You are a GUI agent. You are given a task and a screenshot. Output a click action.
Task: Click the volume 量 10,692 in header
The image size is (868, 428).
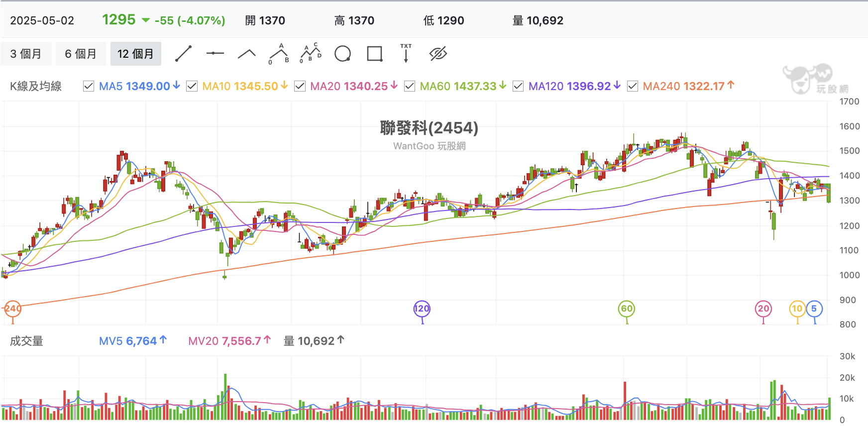click(538, 21)
